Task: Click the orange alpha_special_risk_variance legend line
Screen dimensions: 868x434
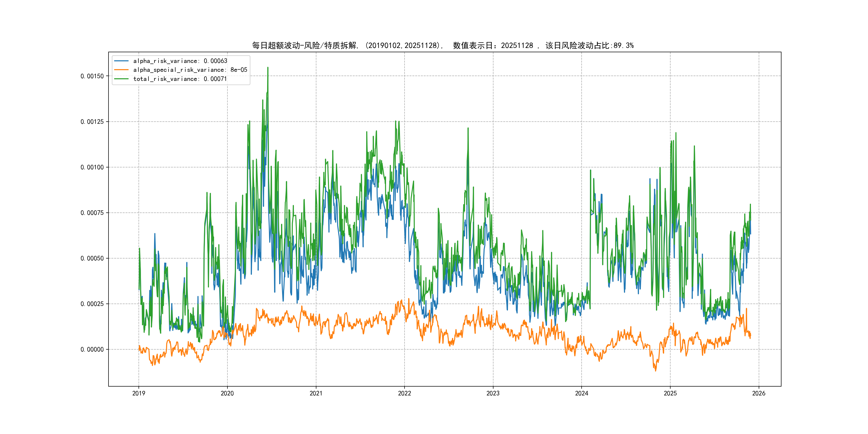Action: tap(121, 70)
